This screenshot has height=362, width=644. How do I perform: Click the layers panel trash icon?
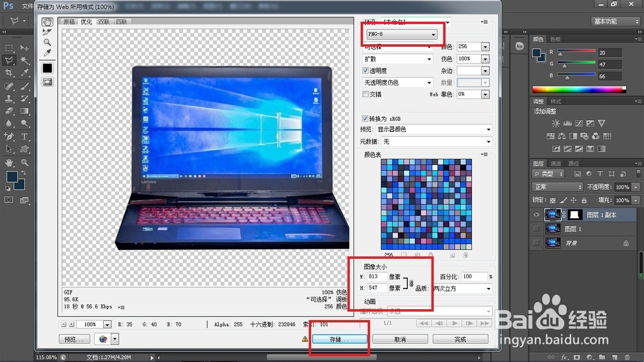pos(627,357)
